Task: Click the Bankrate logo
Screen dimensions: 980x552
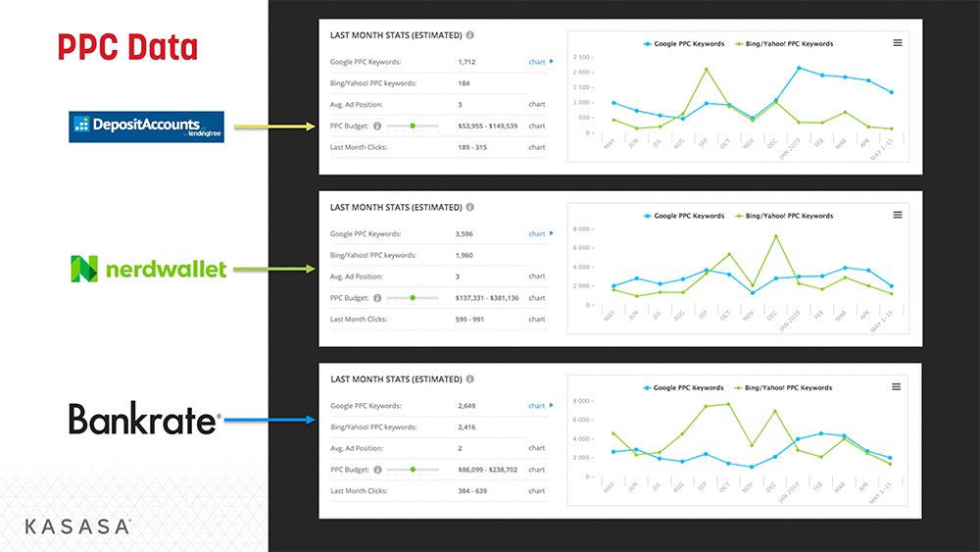Action: tap(144, 419)
